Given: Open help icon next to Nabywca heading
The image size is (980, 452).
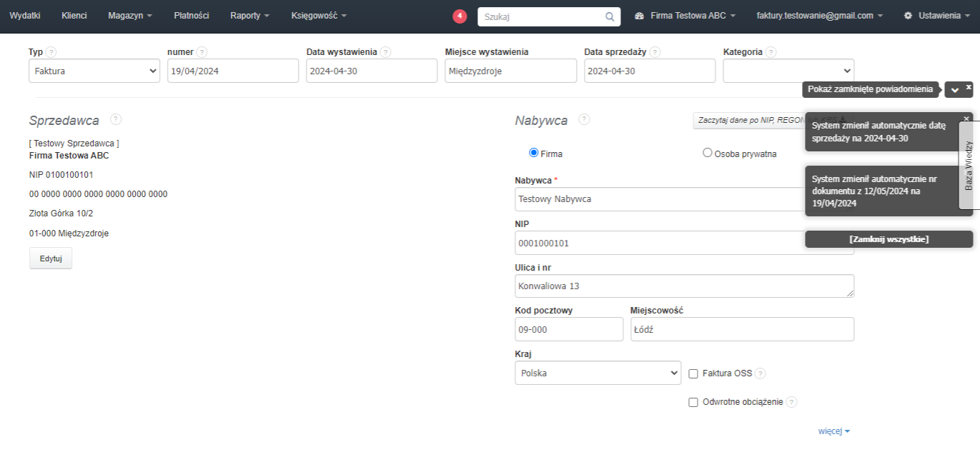Looking at the screenshot, I should click(584, 119).
